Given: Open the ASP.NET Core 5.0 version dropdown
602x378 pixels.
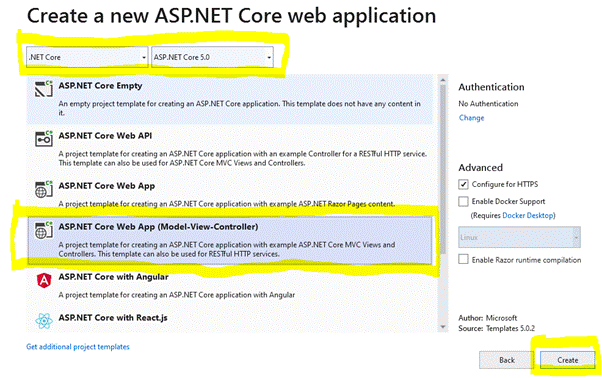Looking at the screenshot, I should [212, 57].
